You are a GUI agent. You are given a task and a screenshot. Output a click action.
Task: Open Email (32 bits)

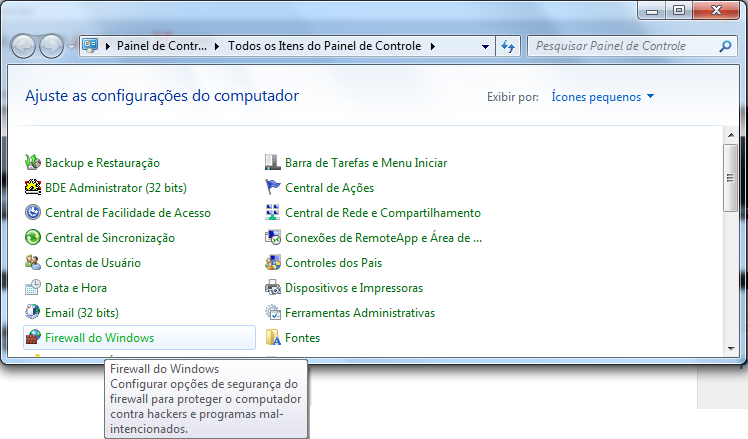pyautogui.click(x=82, y=313)
